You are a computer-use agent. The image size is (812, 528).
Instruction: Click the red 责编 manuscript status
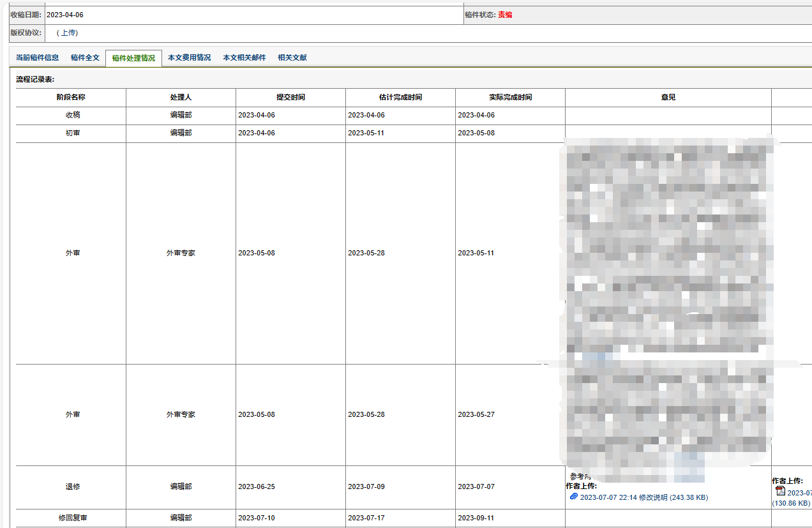click(505, 15)
